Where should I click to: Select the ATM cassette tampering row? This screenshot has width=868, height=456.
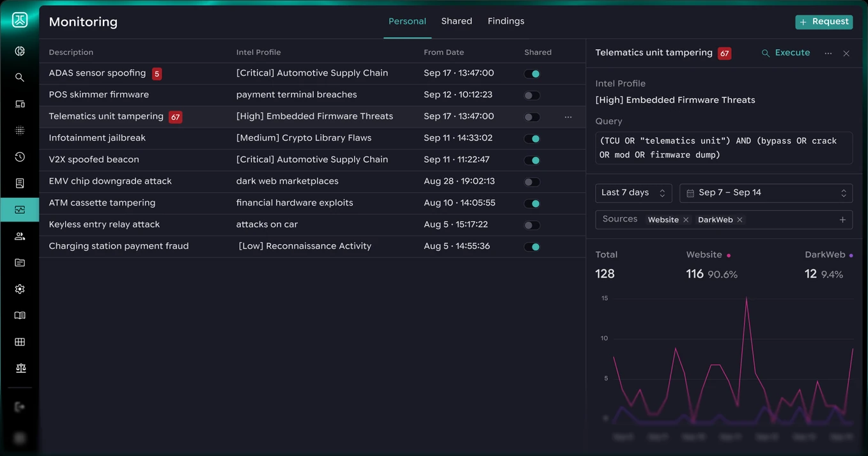click(x=313, y=204)
